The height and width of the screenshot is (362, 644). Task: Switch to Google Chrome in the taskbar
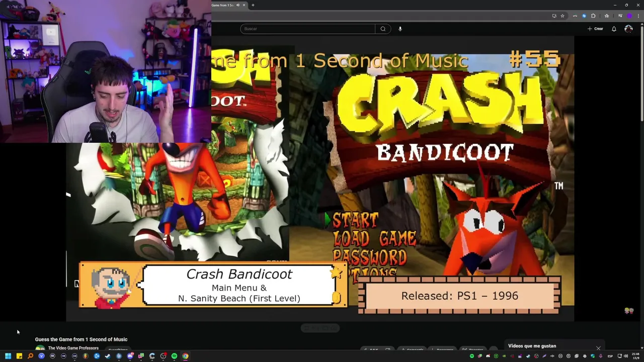[185, 356]
